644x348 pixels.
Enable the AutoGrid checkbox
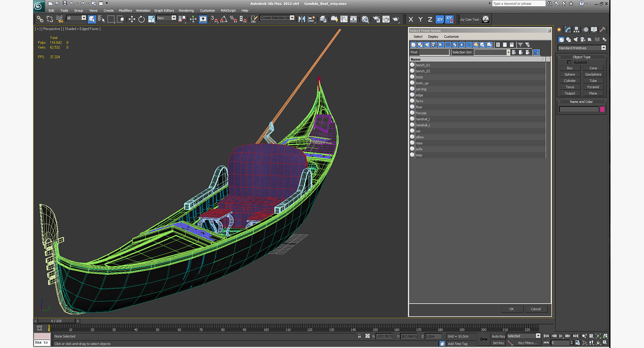coord(569,62)
